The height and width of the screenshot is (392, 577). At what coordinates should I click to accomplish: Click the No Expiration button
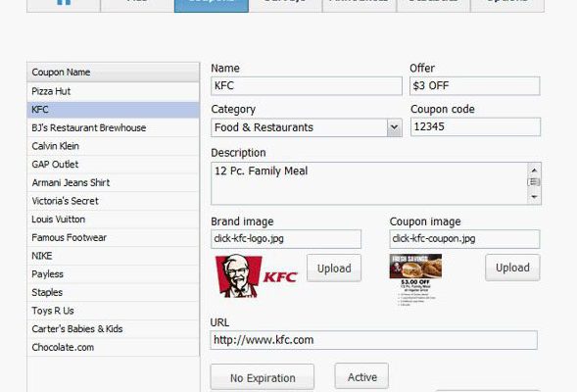263,377
